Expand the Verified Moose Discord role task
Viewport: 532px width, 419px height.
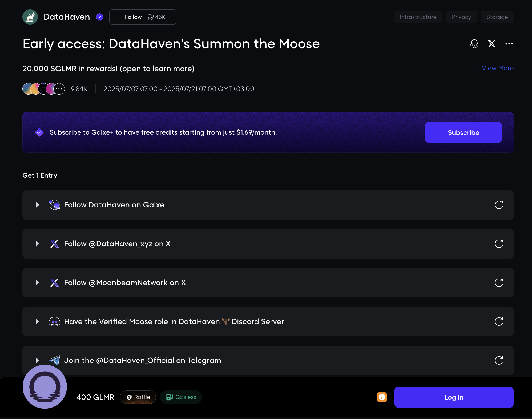pos(38,321)
